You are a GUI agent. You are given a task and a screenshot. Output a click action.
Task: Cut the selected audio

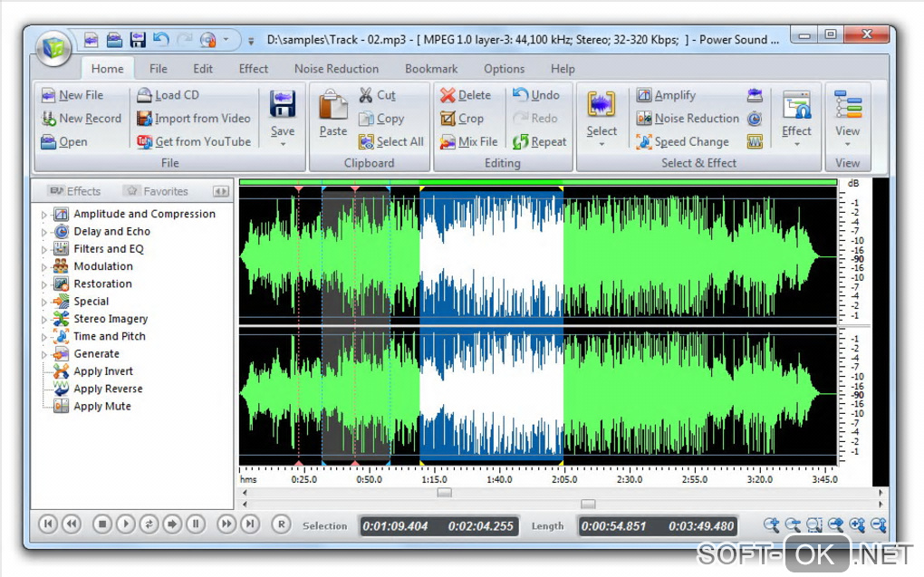coord(378,95)
